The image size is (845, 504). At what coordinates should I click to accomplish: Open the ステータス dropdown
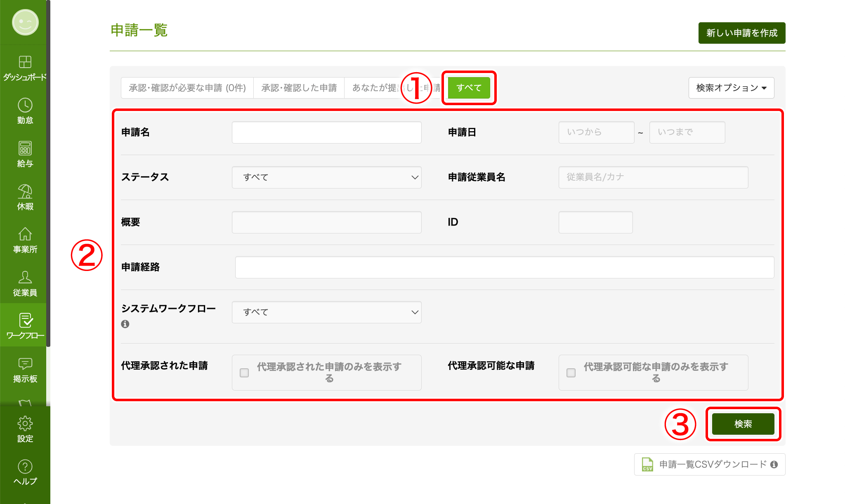(326, 177)
